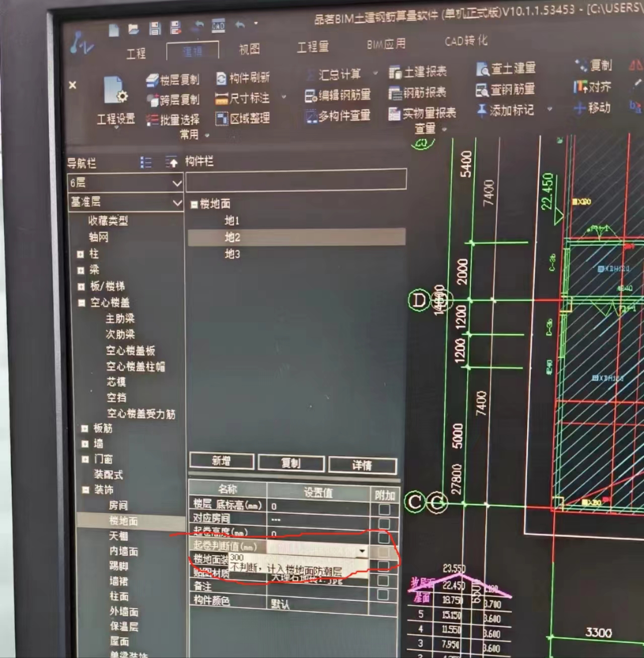Choose 不判断,计入楼地面防潮层 option

pyautogui.click(x=285, y=569)
